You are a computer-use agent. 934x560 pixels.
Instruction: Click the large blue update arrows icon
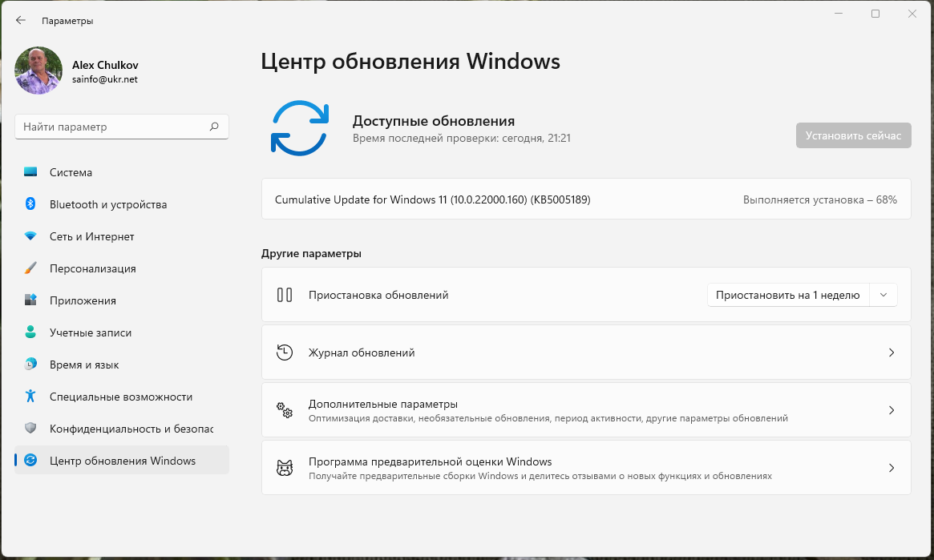300,128
